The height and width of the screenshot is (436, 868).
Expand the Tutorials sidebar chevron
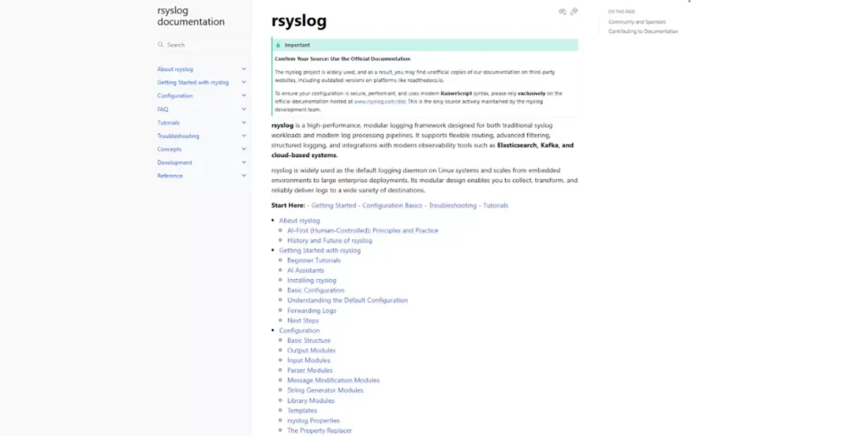click(x=244, y=122)
